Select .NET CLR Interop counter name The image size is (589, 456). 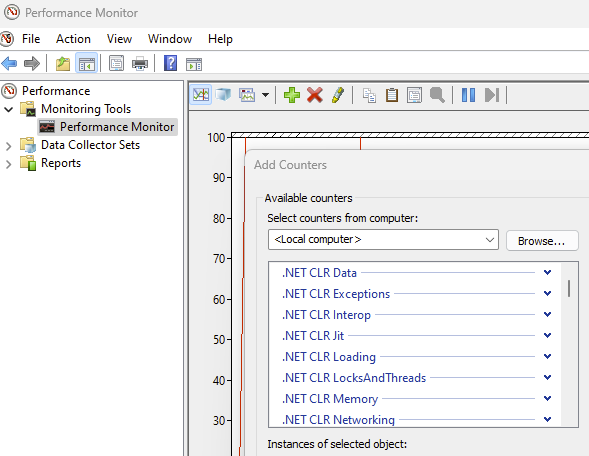[326, 315]
